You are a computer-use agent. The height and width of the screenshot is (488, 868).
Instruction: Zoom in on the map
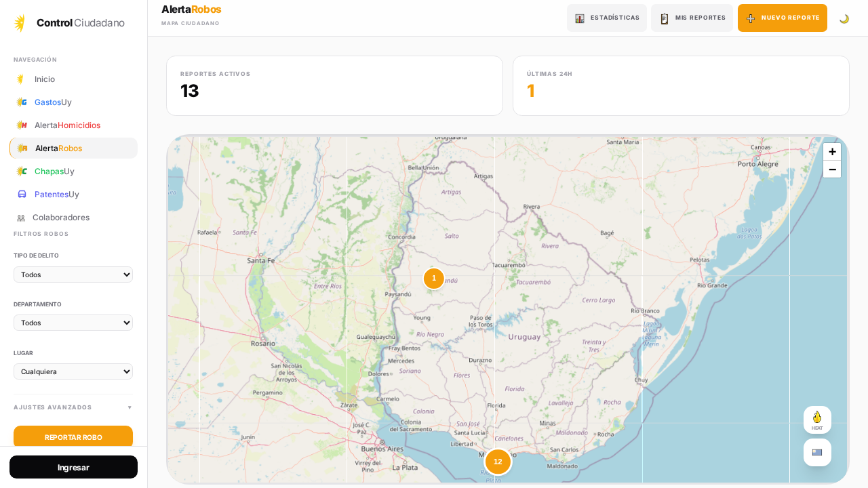coord(832,152)
